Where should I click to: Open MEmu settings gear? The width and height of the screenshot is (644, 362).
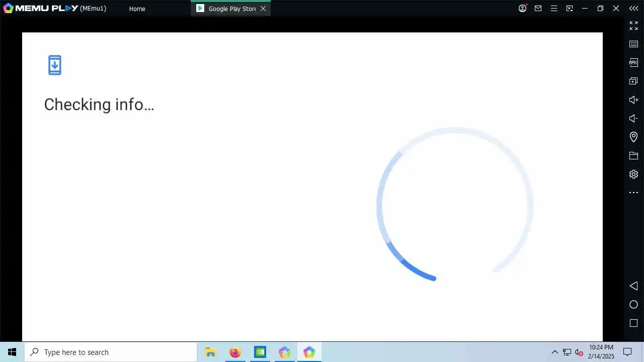point(633,174)
